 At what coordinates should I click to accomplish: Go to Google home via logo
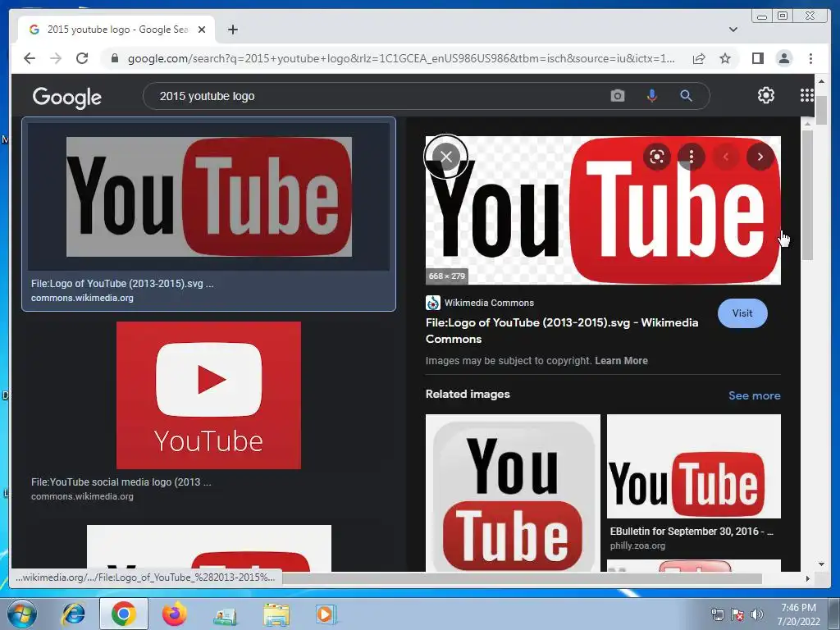point(67,97)
